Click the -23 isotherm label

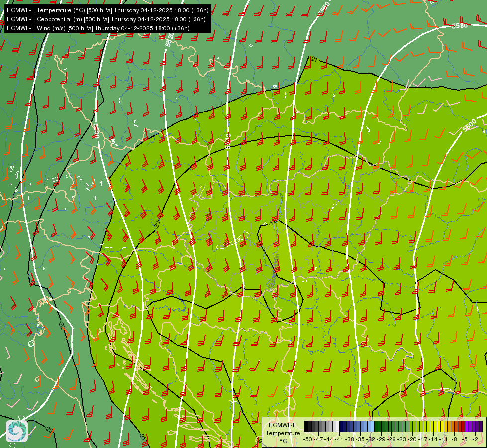point(49,430)
